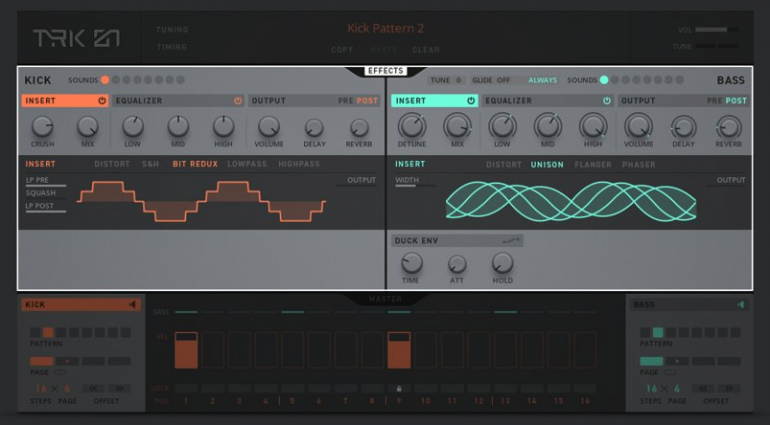Click the Bass DETUNE knob

pos(411,126)
